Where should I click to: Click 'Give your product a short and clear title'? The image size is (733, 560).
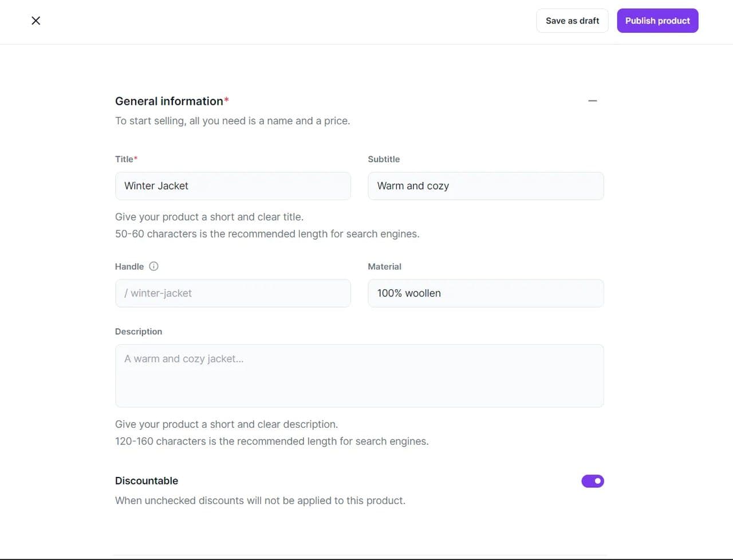(x=209, y=217)
